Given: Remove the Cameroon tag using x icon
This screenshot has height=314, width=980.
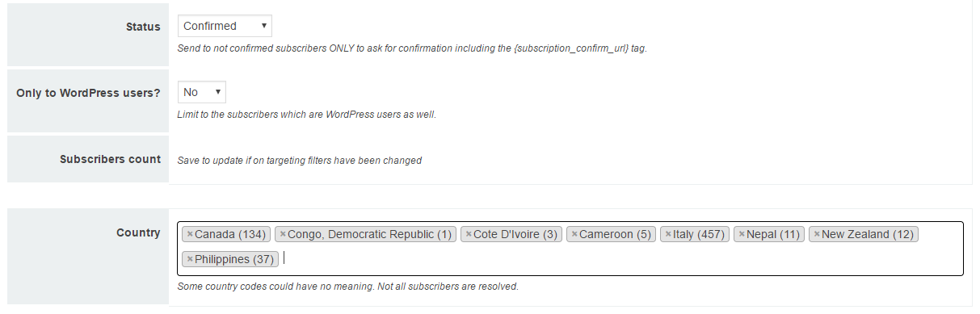Looking at the screenshot, I should [x=574, y=234].
